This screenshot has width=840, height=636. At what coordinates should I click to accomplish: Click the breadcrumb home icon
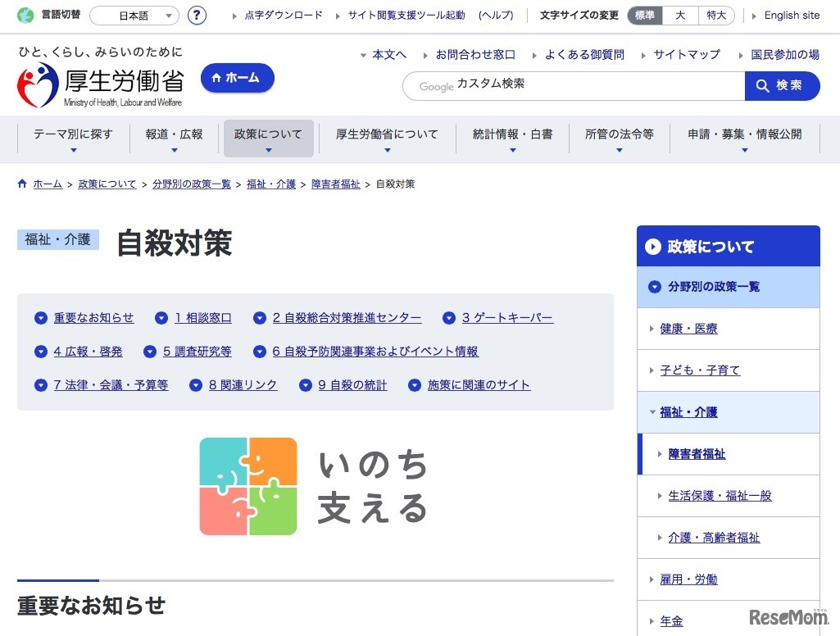[21, 184]
